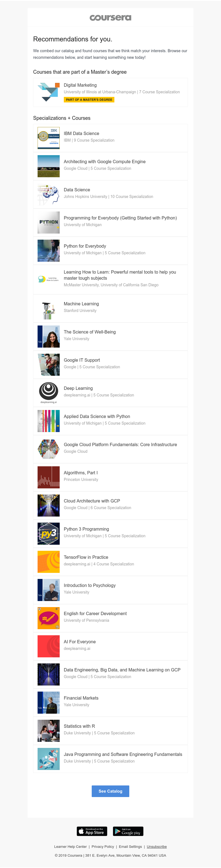This screenshot has height=868, width=221.
Task: Open the AI For Everyone red thumbnail
Action: pyautogui.click(x=49, y=646)
